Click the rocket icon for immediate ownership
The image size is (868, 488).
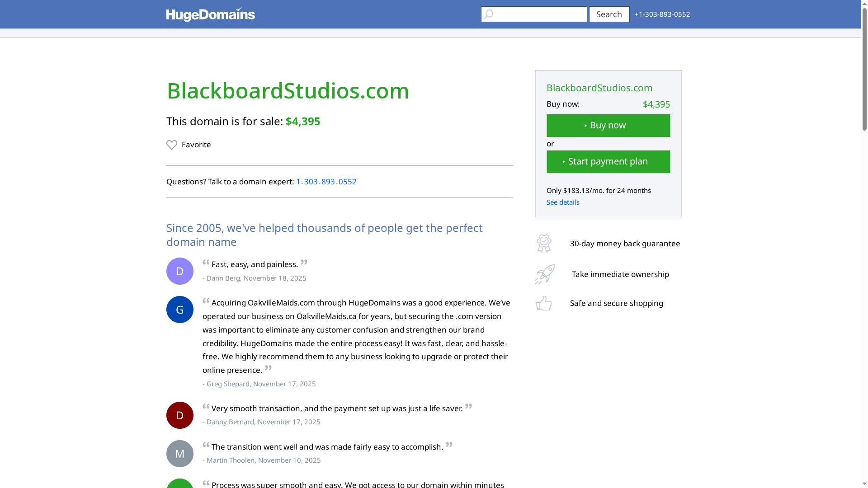[544, 274]
